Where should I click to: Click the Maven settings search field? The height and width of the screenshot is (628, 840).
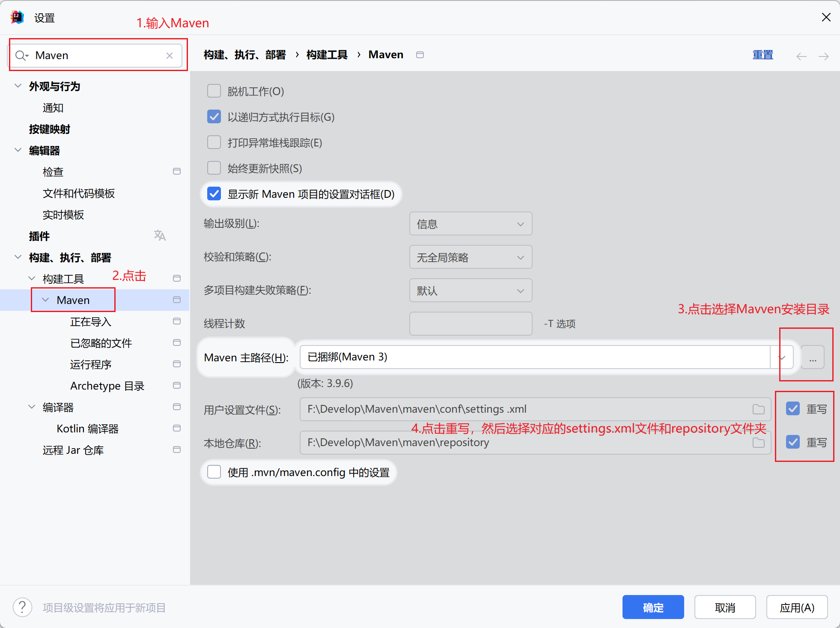95,56
